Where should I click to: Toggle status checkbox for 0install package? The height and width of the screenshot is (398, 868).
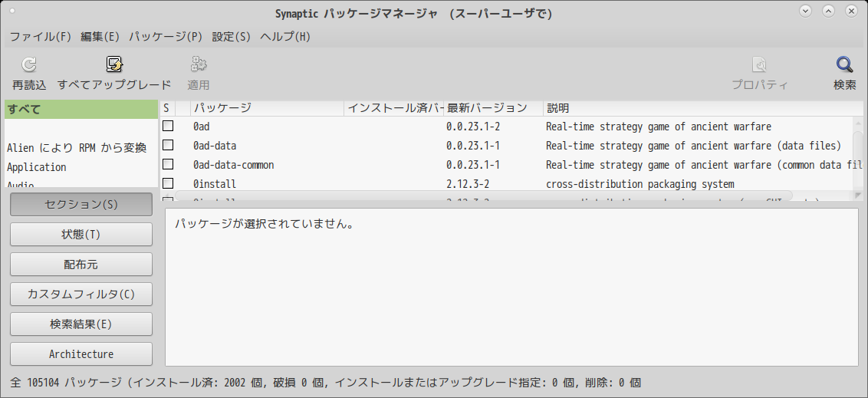click(x=168, y=183)
